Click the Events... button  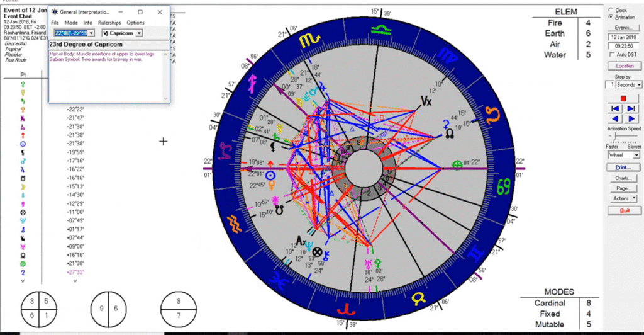(x=623, y=28)
